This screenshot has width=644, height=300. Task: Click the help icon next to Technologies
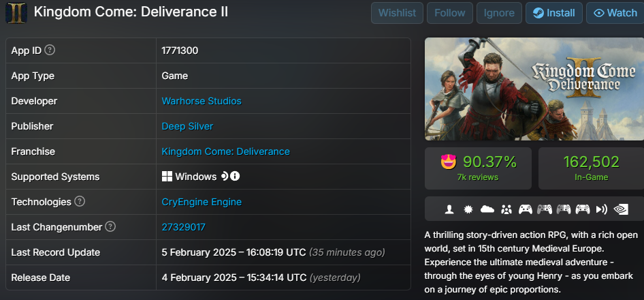pyautogui.click(x=80, y=202)
